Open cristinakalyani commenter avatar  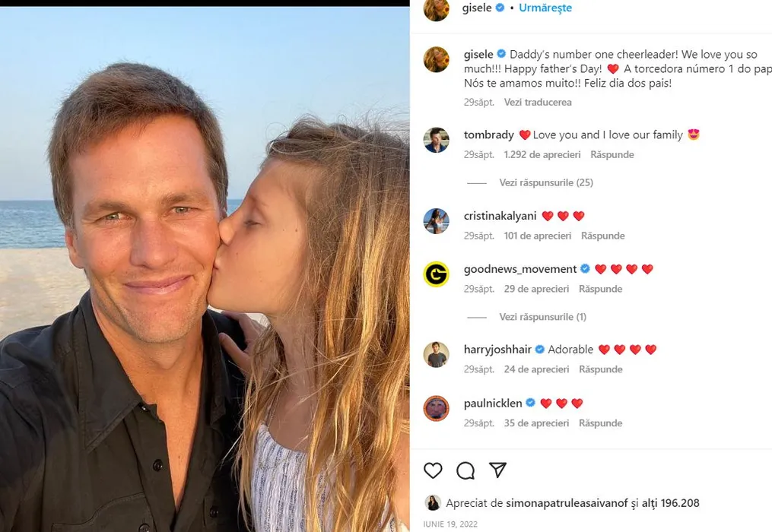(436, 221)
